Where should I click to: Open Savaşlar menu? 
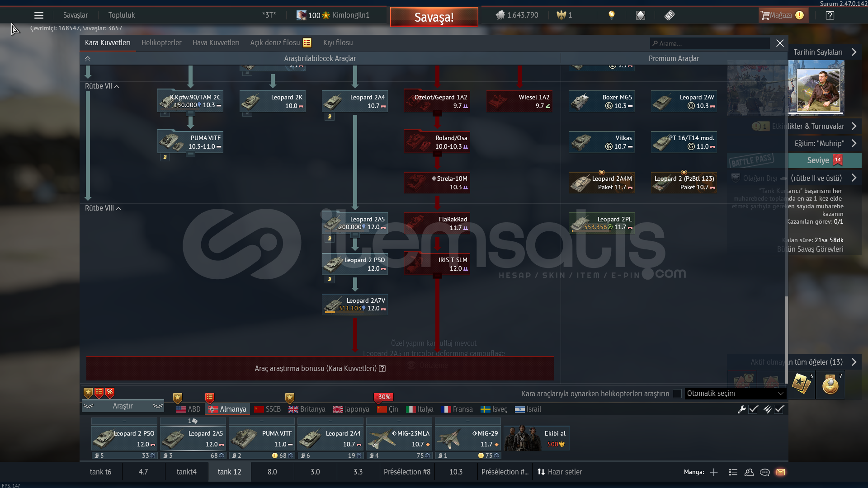(x=75, y=15)
